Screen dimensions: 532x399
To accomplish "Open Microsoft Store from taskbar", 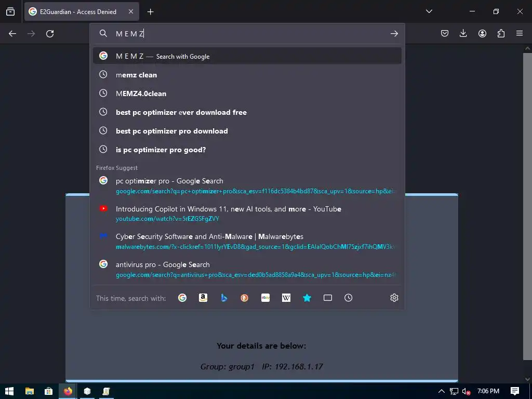I will point(48,391).
